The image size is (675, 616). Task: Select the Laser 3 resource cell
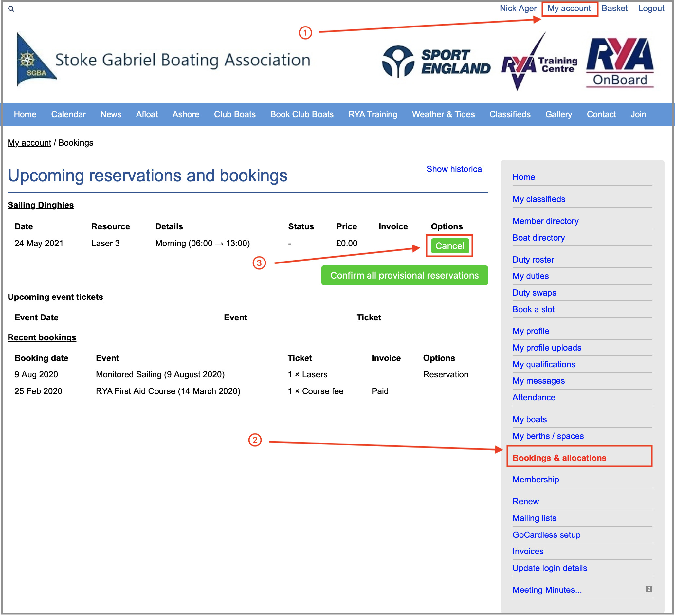point(105,243)
